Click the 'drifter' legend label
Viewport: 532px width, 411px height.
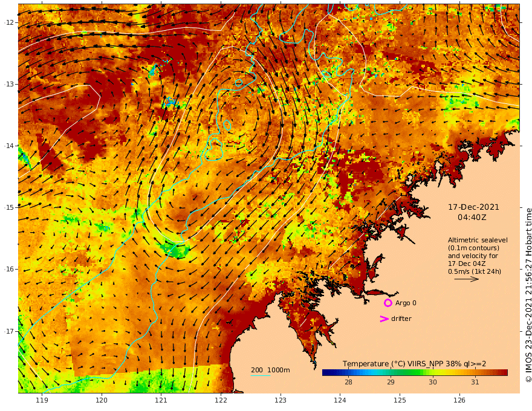pos(401,319)
